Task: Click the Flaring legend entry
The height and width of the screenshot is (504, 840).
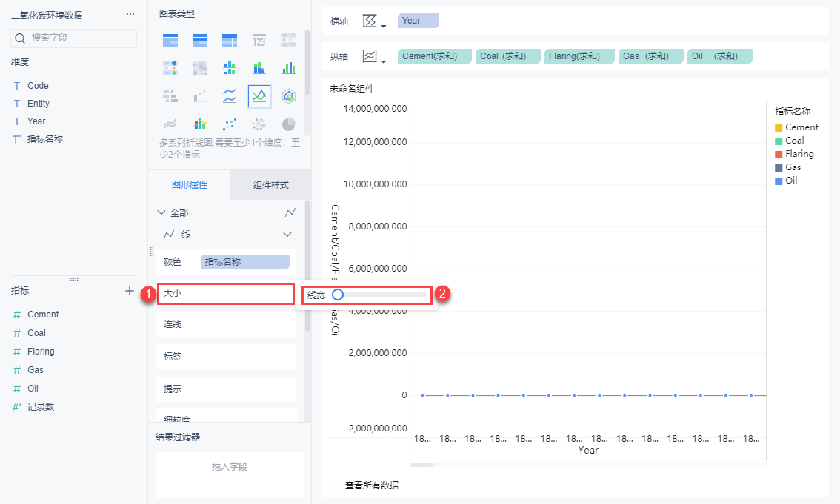Action: tap(795, 154)
